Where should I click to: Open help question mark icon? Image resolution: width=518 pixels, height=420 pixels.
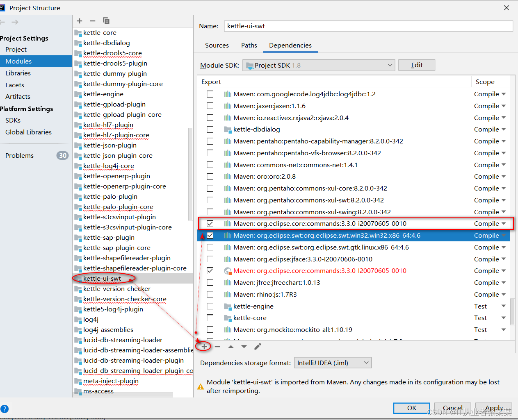tap(5, 409)
